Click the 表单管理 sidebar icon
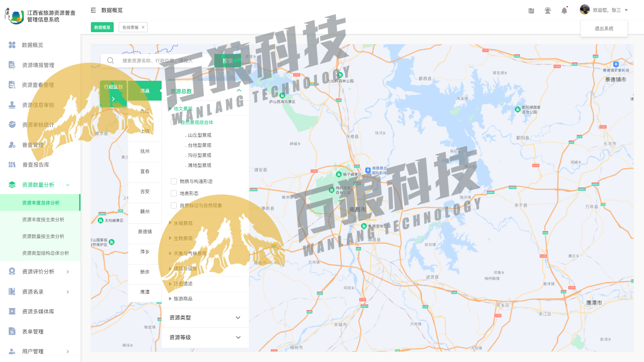Viewport: 644px width, 362px height. pos(12,331)
